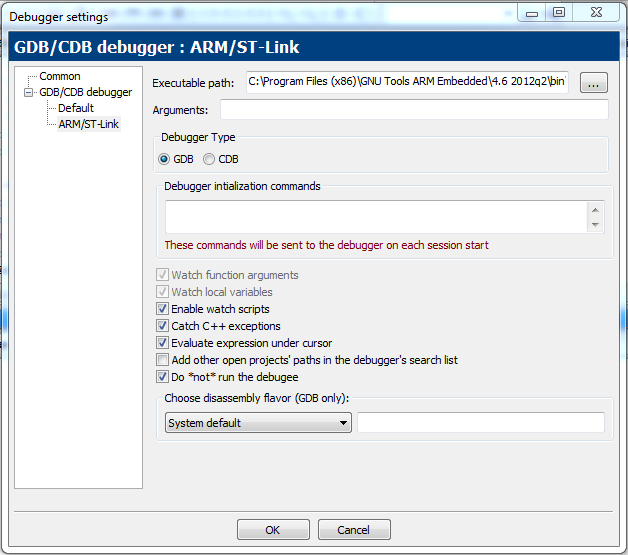Click the initialization commands scroll up arrow

coord(596,210)
